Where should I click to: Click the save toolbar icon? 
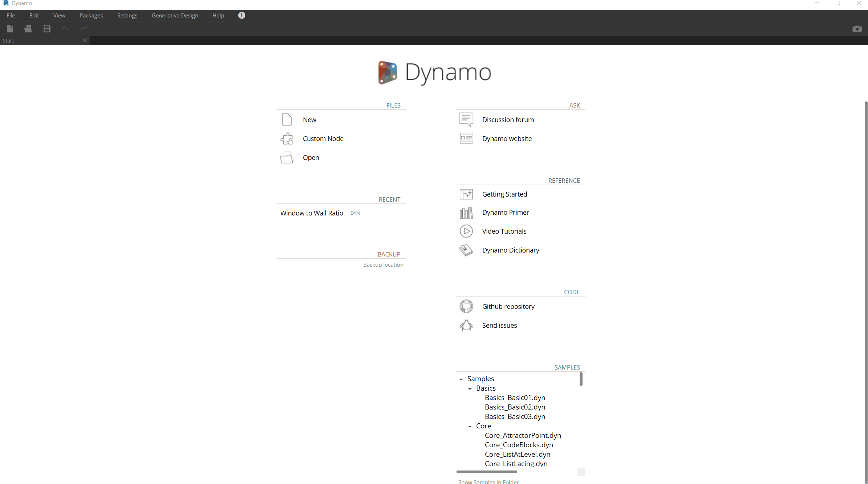coord(47,29)
